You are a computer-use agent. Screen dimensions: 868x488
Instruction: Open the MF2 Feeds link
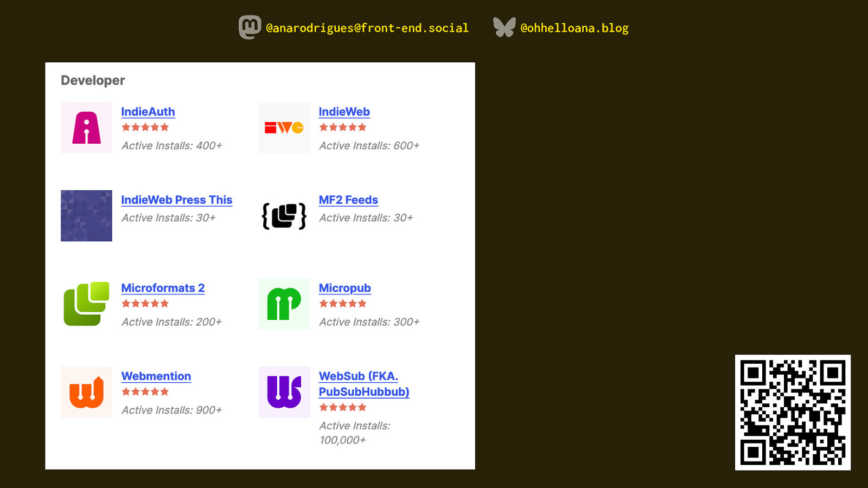click(348, 200)
